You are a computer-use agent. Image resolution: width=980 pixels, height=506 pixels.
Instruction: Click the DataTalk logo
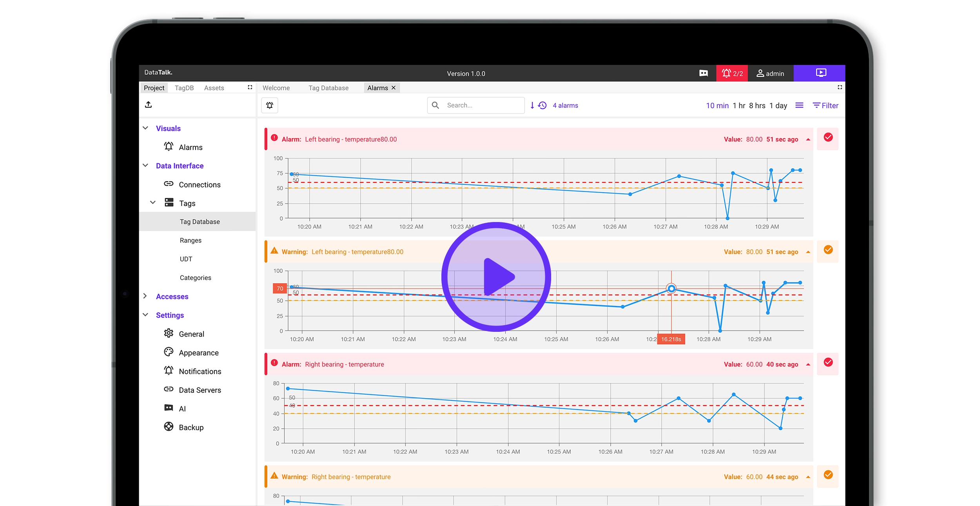pos(158,72)
